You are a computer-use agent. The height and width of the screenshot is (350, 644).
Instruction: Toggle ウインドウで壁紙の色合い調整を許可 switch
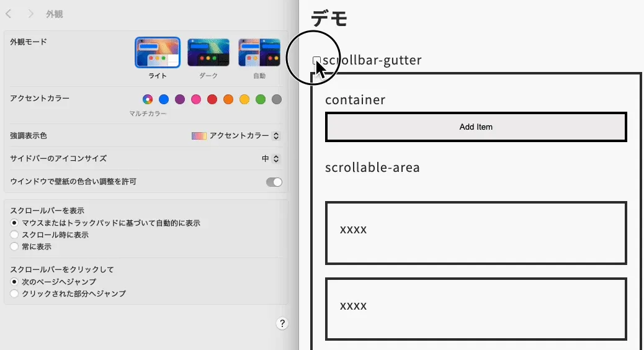coord(274,182)
